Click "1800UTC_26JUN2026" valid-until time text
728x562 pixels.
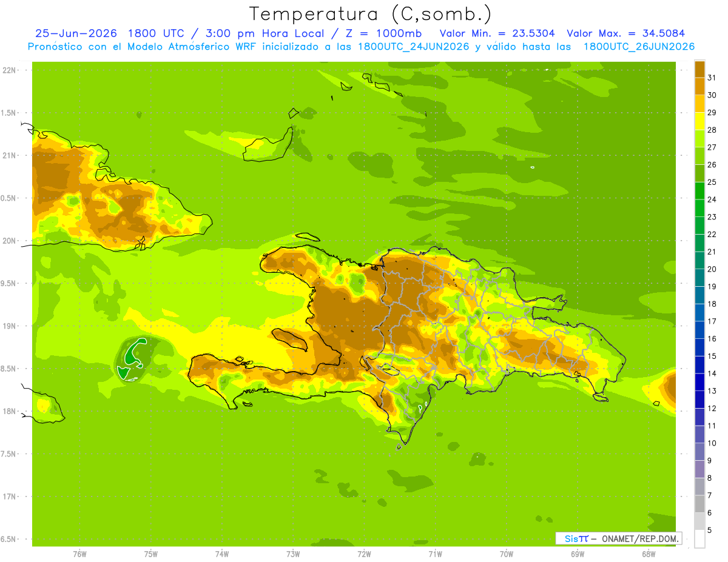tap(639, 47)
